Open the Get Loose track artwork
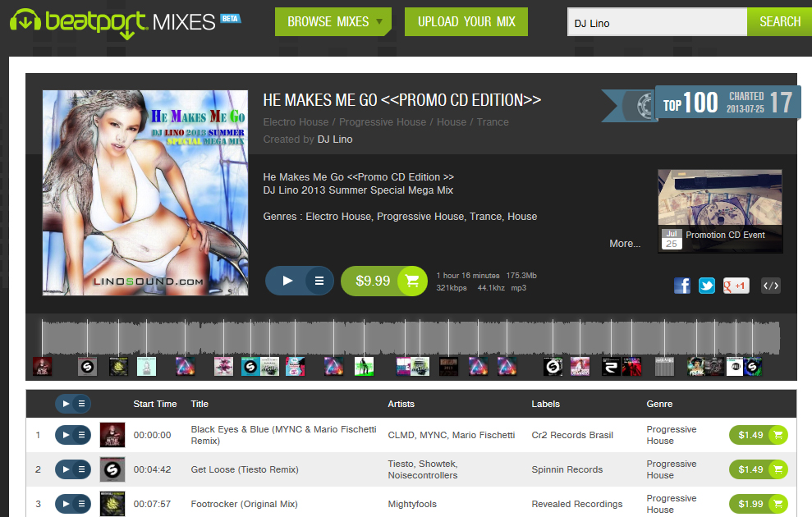812x517 pixels. [112, 469]
